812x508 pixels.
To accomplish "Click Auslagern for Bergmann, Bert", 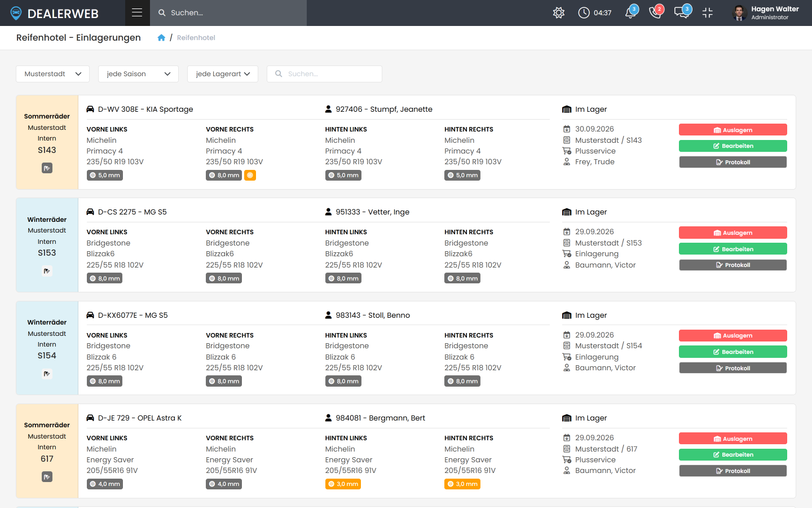I will pos(732,439).
